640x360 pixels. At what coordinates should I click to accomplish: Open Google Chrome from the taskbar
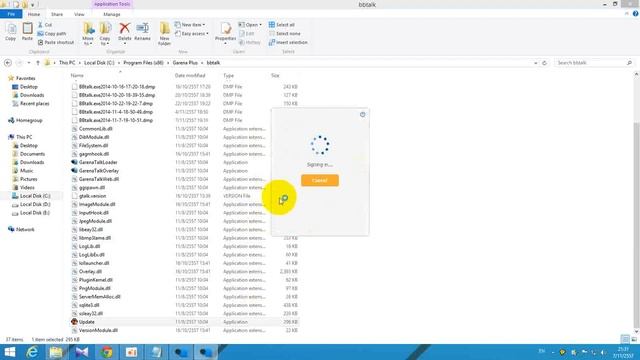point(107,352)
